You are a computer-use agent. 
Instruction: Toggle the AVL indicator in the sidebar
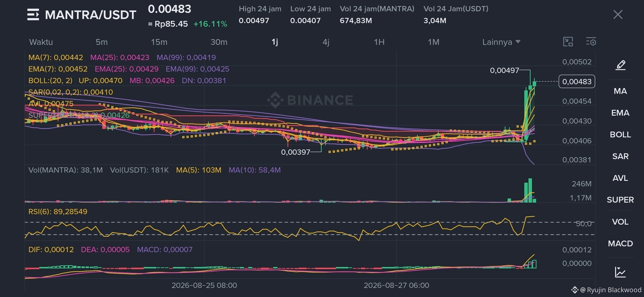click(x=620, y=178)
